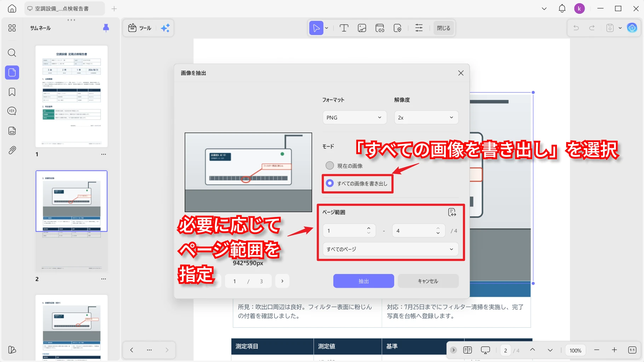Click the end page field showing 4
Screen dimensions: 644x362
[419, 230]
